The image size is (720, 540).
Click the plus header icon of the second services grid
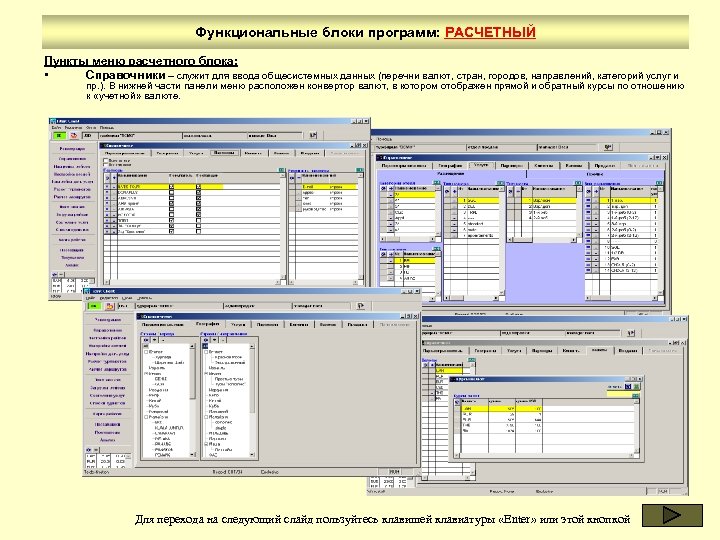tap(454, 191)
